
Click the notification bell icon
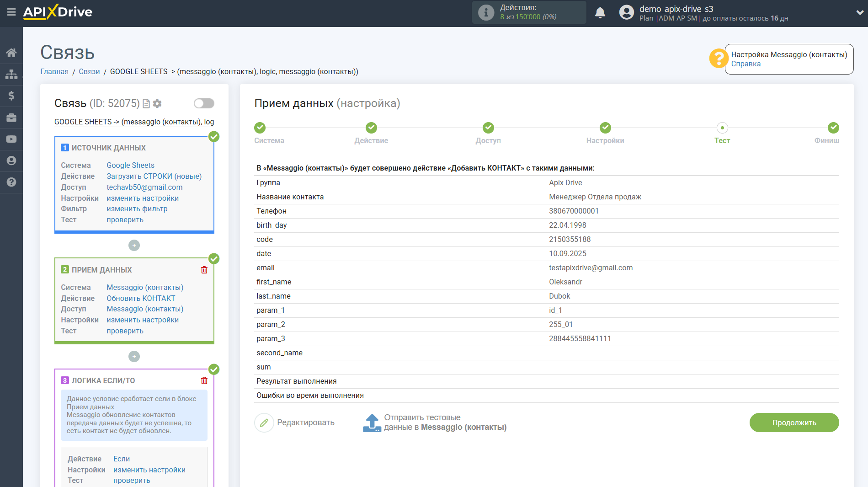pos(600,13)
